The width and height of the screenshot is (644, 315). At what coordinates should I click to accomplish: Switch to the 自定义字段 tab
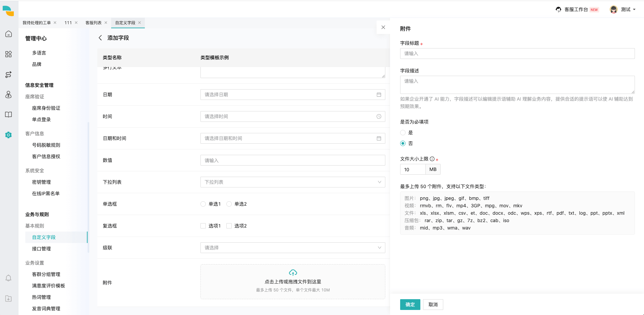point(125,23)
